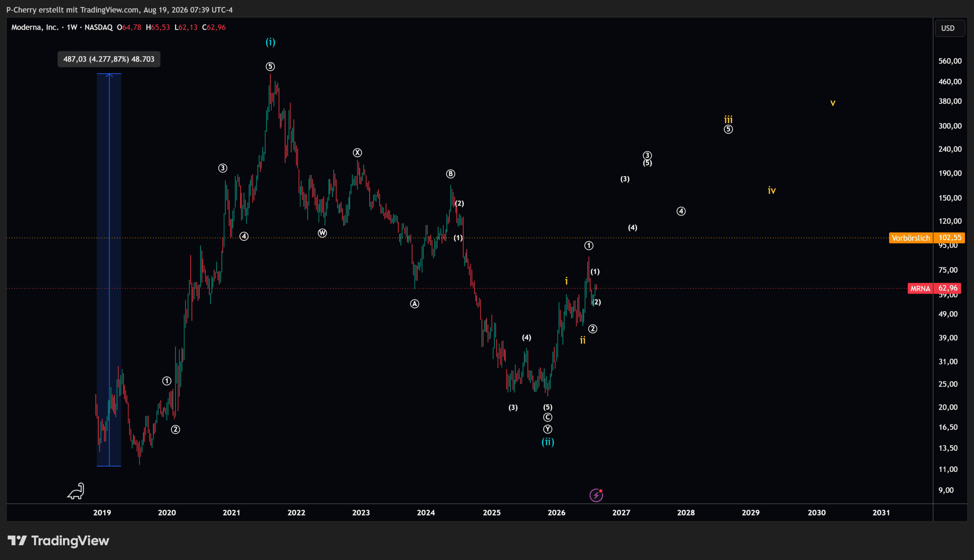
Task: Click the yellow iv wave label
Action: [x=772, y=190]
